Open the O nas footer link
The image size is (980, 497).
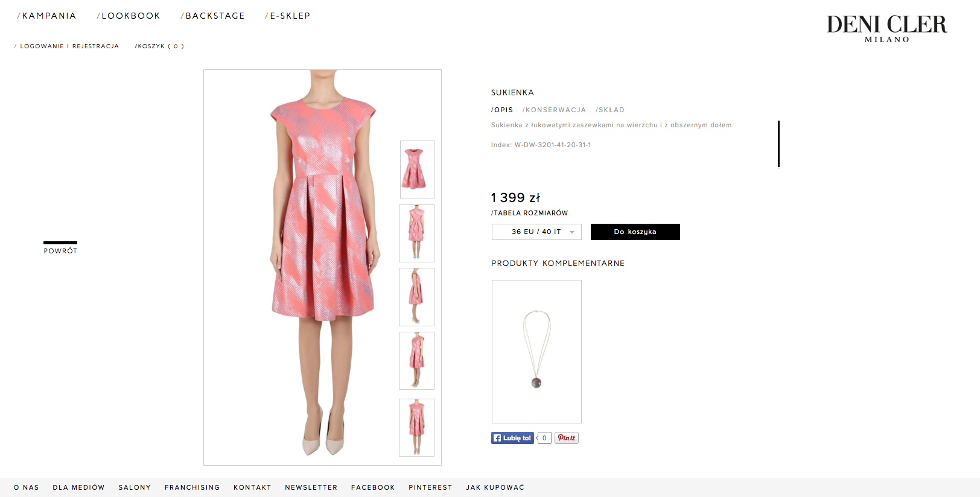(x=27, y=487)
